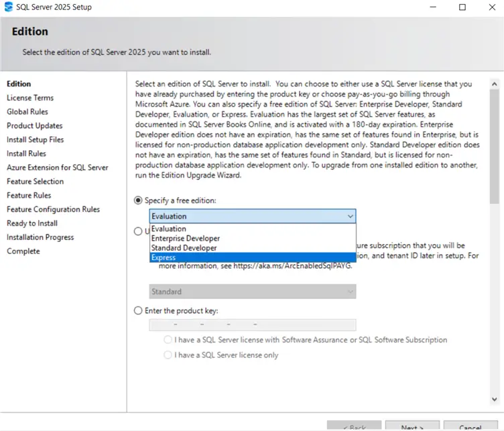Close the SQL Server Setup window
Image resolution: width=504 pixels, height=431 pixels.
(492, 7)
